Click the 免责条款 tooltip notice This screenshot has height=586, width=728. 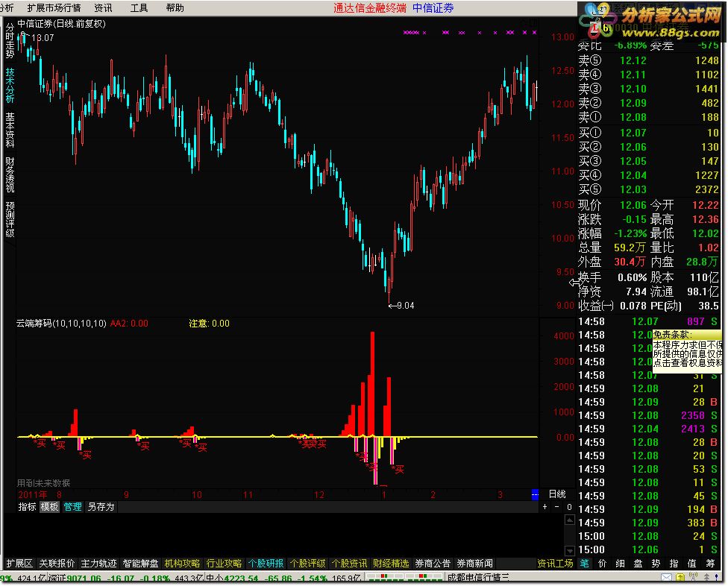pos(687,351)
